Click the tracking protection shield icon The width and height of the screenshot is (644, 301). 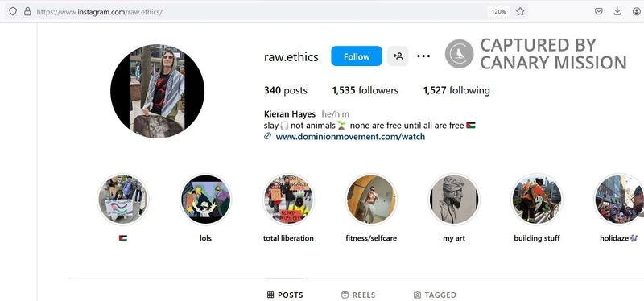13,11
